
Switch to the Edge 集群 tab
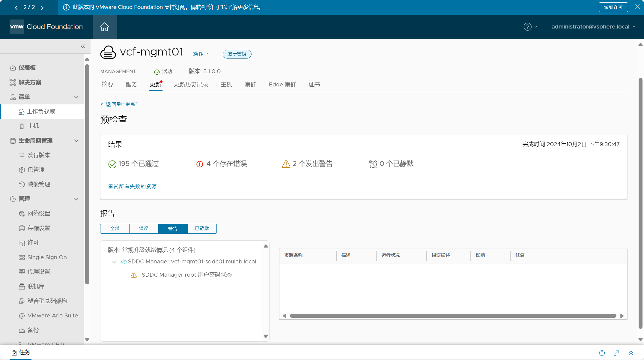pyautogui.click(x=282, y=84)
